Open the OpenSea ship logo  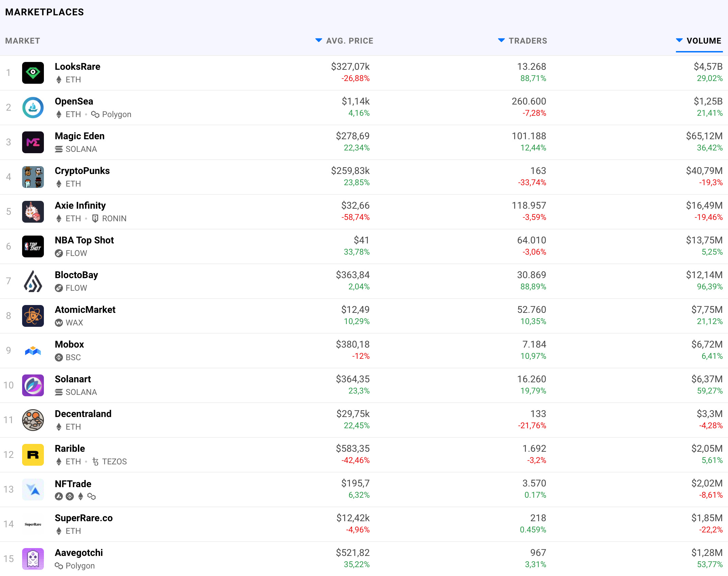point(33,108)
